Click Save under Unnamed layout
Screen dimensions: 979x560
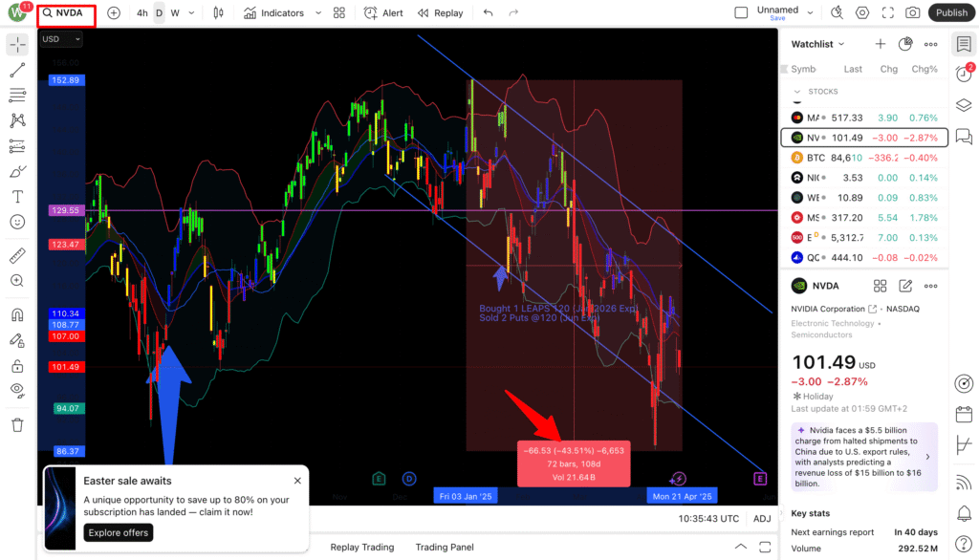777,19
